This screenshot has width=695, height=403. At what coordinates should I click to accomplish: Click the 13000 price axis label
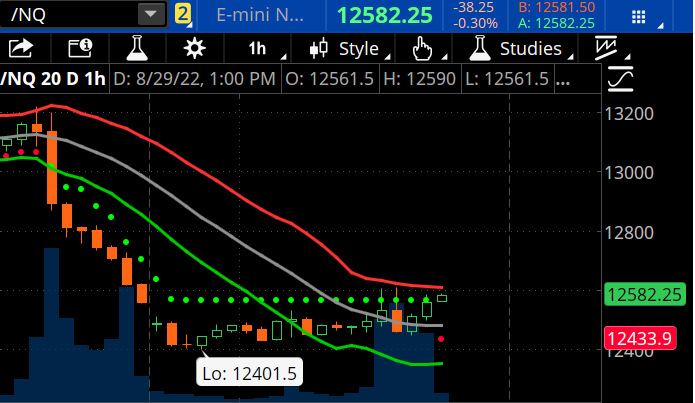(629, 172)
